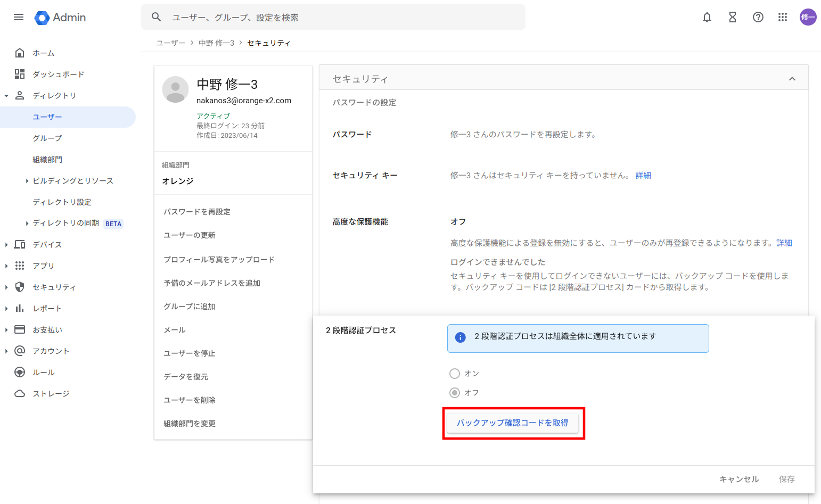Open グループ in the sidebar
The width and height of the screenshot is (821, 504).
pos(47,138)
